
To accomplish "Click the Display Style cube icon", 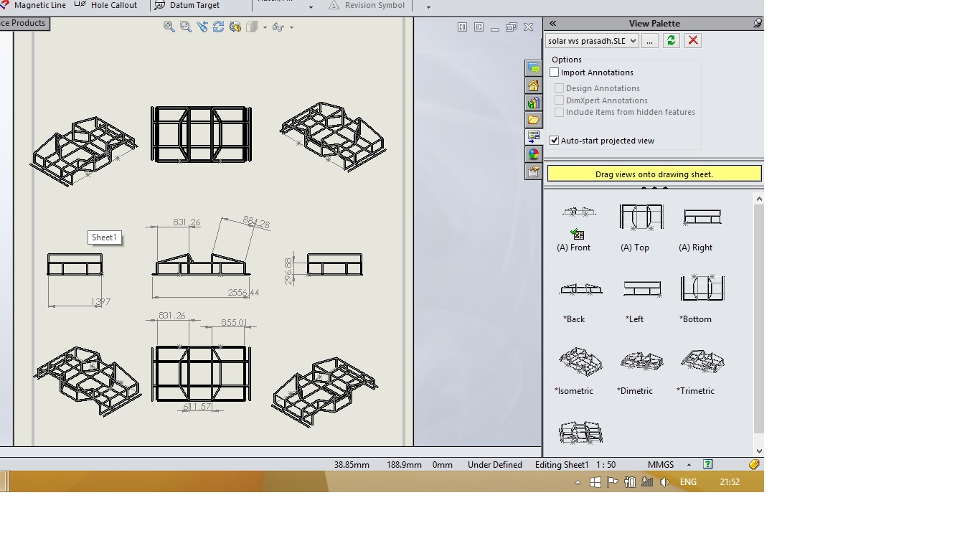I will 252,27.
